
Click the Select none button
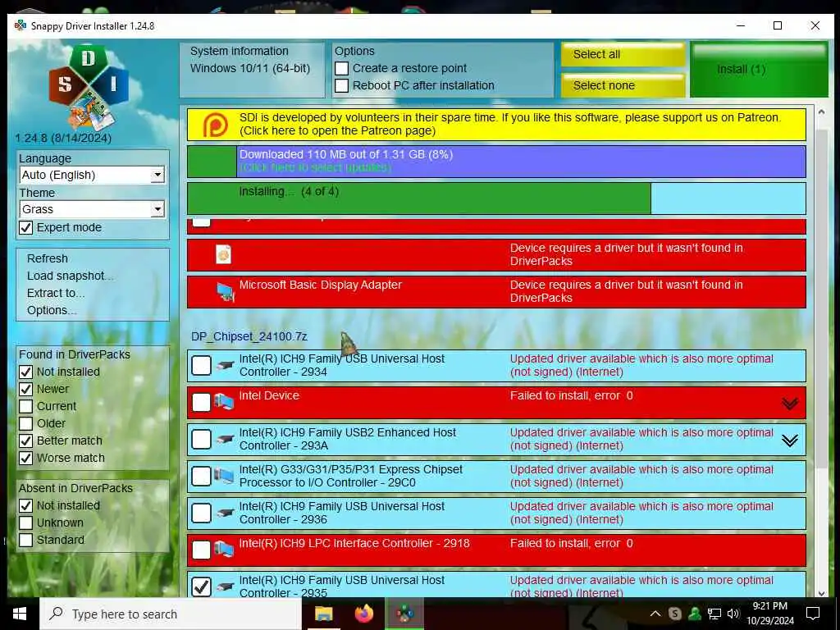(x=623, y=85)
